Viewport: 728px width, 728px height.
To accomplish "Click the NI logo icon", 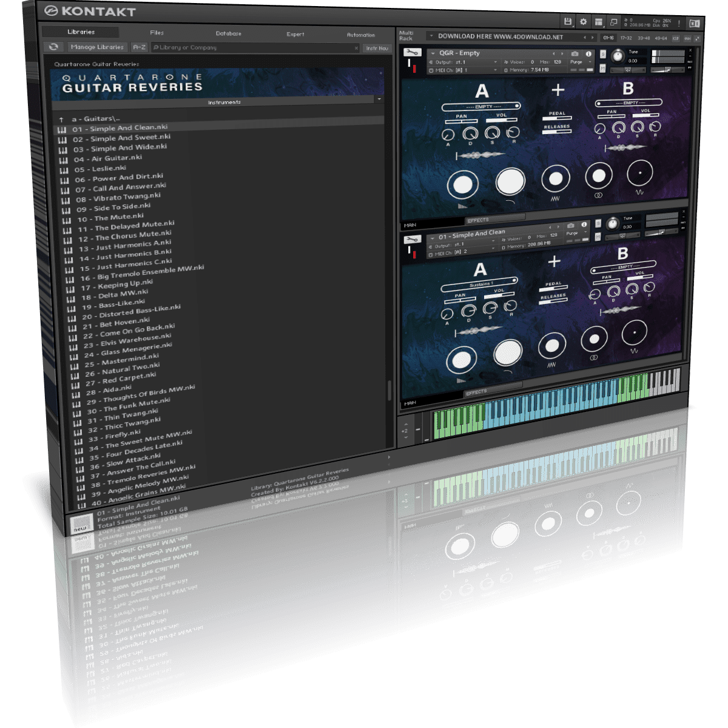I will pyautogui.click(x=694, y=24).
